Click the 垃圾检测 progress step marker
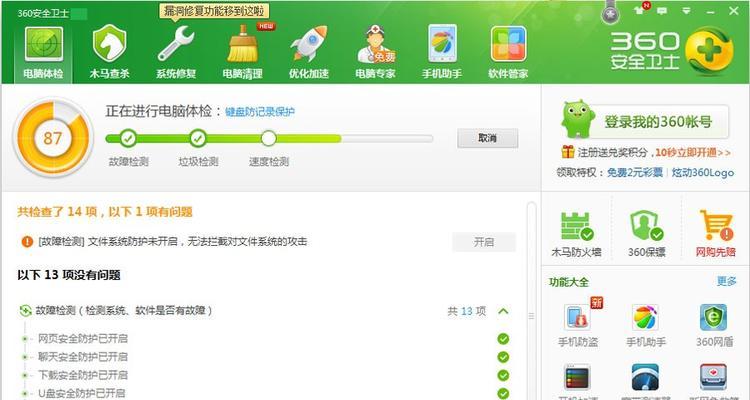This screenshot has height=400, width=750. (198, 138)
